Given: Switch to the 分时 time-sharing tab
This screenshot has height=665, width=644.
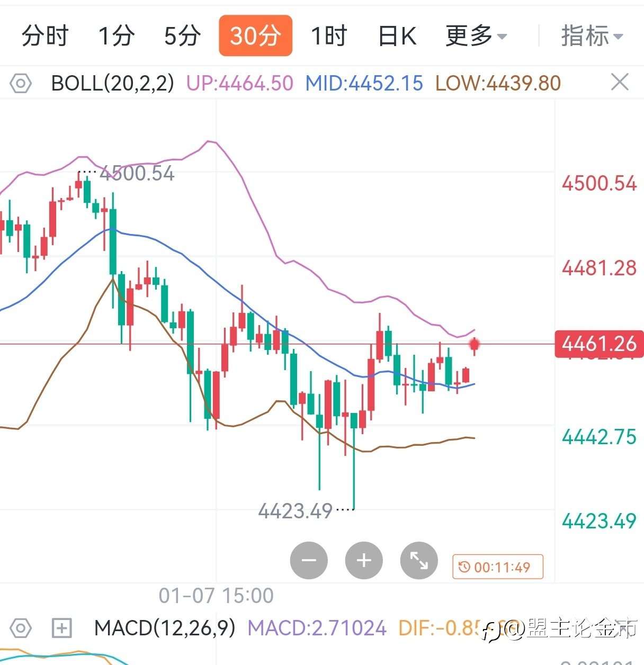Looking at the screenshot, I should tap(44, 35).
